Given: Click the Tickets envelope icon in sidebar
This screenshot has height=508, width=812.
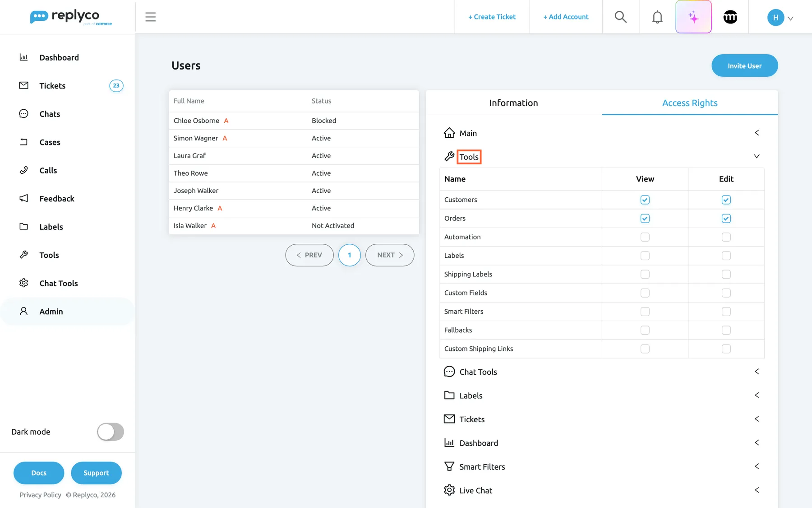Looking at the screenshot, I should tap(23, 85).
